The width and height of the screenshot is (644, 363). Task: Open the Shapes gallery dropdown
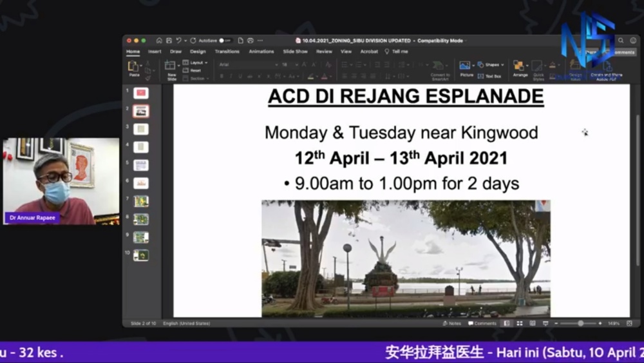(x=491, y=65)
